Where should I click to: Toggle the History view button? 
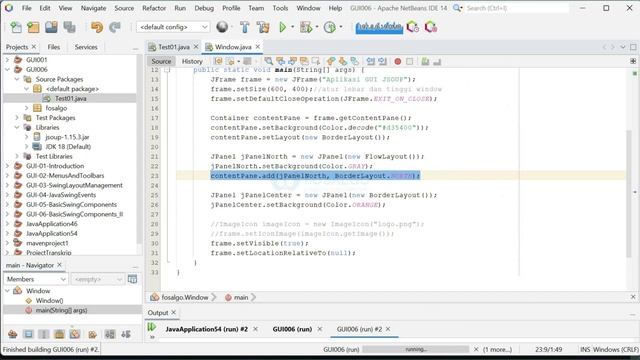point(192,61)
